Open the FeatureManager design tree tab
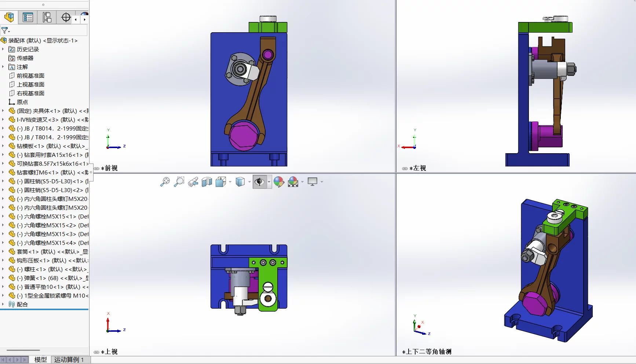The image size is (636, 364). click(9, 17)
